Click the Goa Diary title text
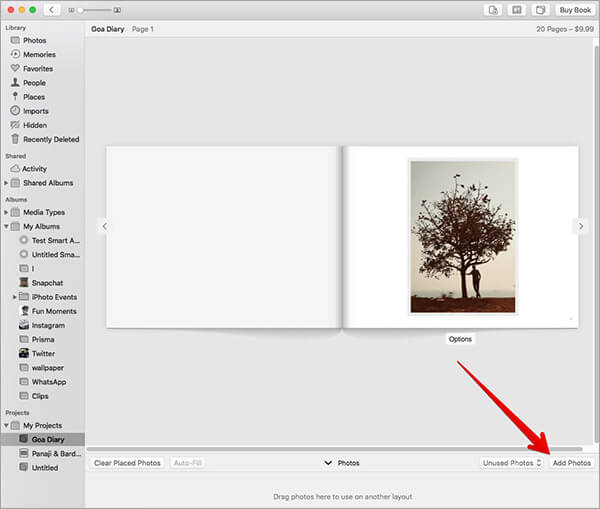The height and width of the screenshot is (509, 600). click(x=108, y=29)
